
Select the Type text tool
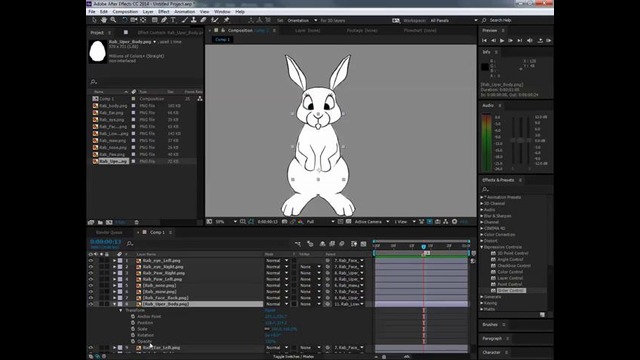click(x=173, y=20)
